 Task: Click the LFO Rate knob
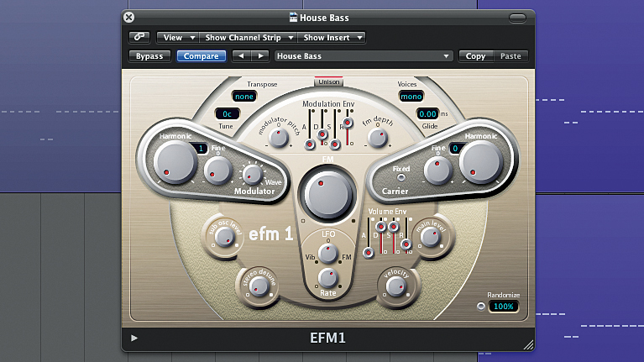pos(327,278)
